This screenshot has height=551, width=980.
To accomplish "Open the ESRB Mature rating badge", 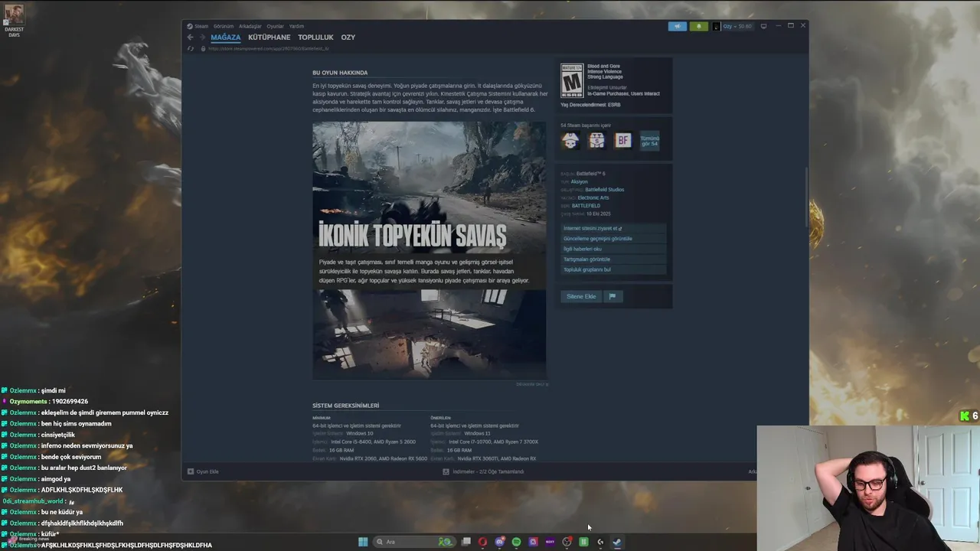I will tap(572, 80).
